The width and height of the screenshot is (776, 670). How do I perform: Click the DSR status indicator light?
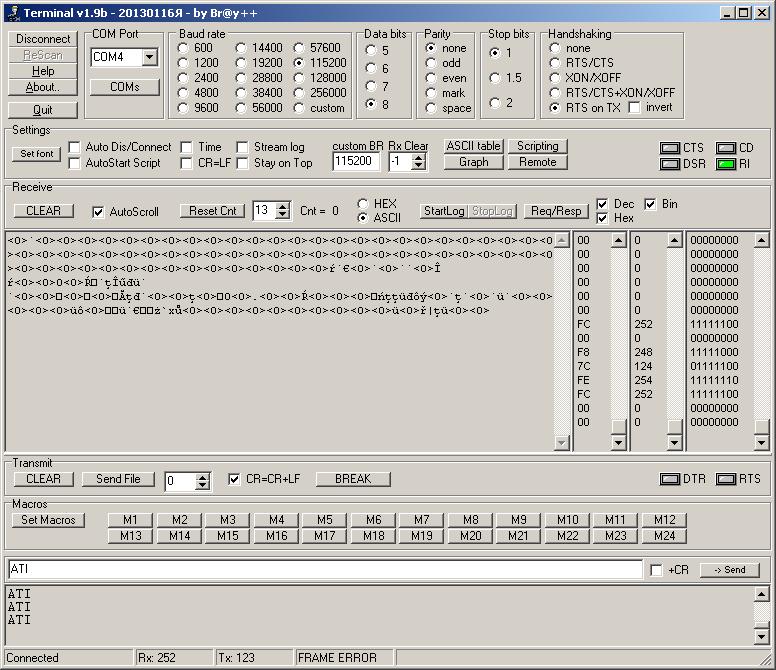pos(670,164)
